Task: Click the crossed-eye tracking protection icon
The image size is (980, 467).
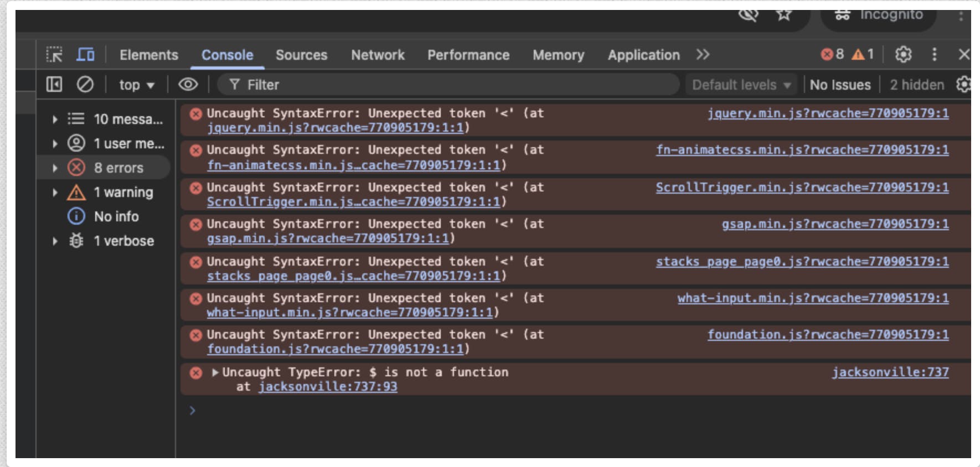Action: pyautogui.click(x=748, y=15)
